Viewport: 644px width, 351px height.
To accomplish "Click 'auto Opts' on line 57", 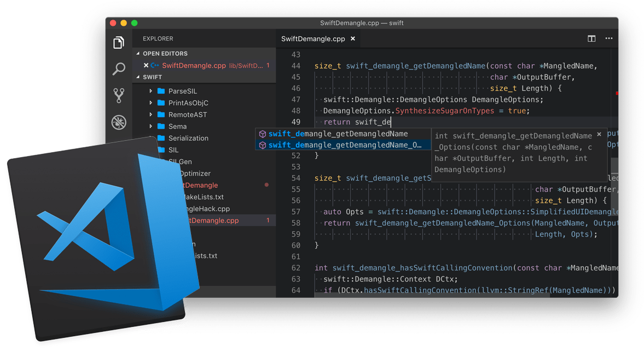I will 344,212.
